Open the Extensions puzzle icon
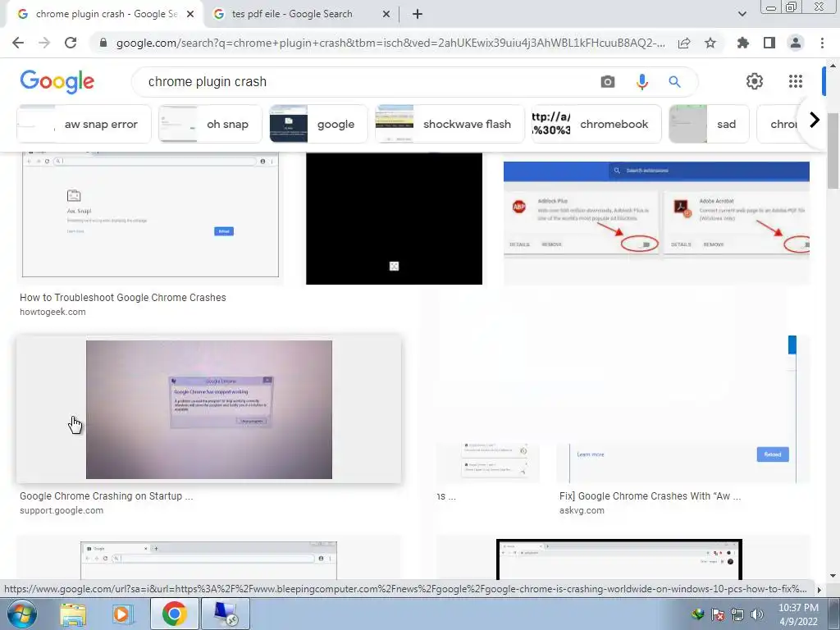 743,43
